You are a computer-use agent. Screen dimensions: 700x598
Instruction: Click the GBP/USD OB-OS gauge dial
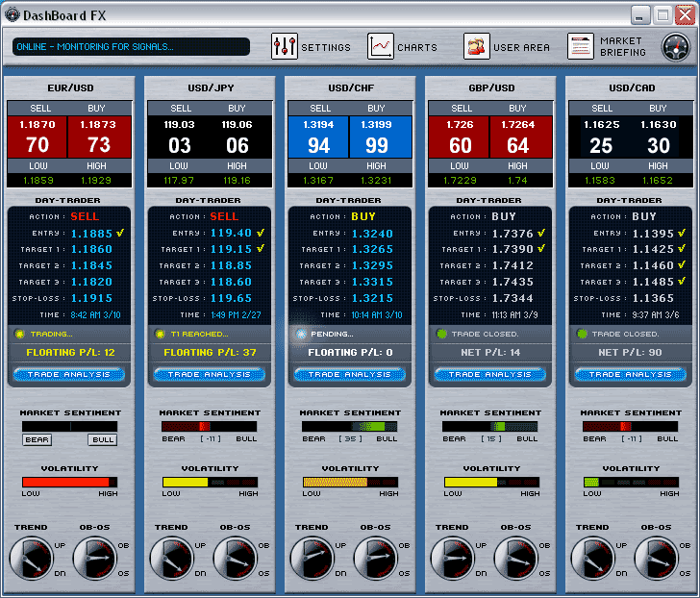point(516,559)
